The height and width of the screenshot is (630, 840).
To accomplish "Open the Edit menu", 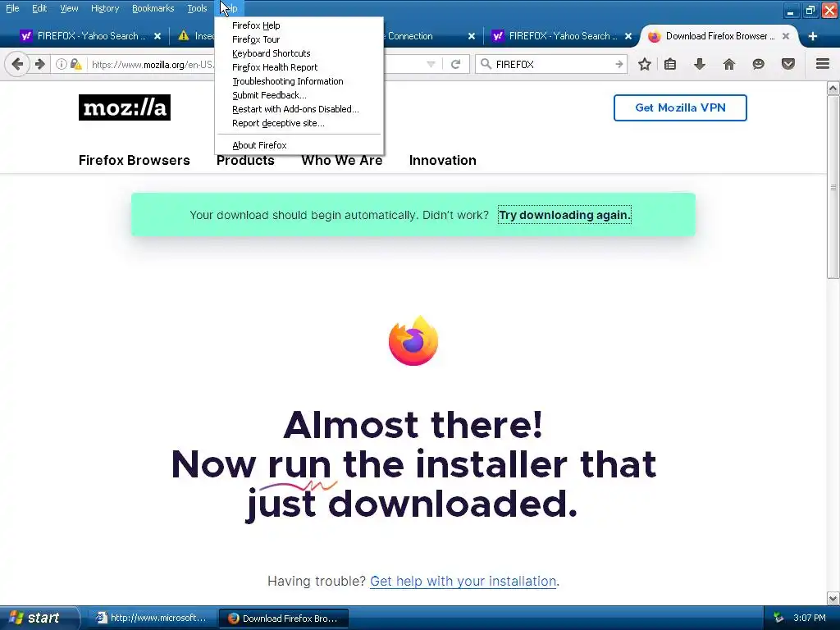I will [39, 8].
